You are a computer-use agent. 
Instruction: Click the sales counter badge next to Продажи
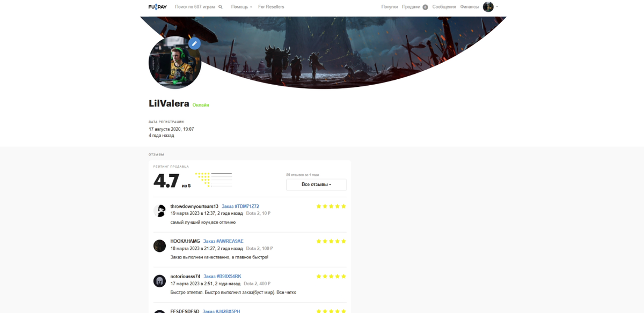[x=425, y=7]
